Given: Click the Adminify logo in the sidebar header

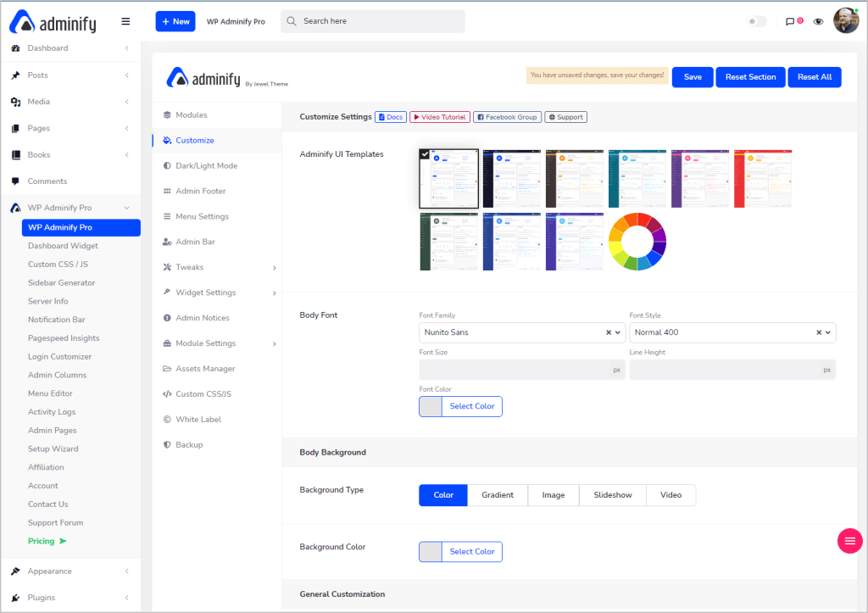Looking at the screenshot, I should [x=53, y=23].
